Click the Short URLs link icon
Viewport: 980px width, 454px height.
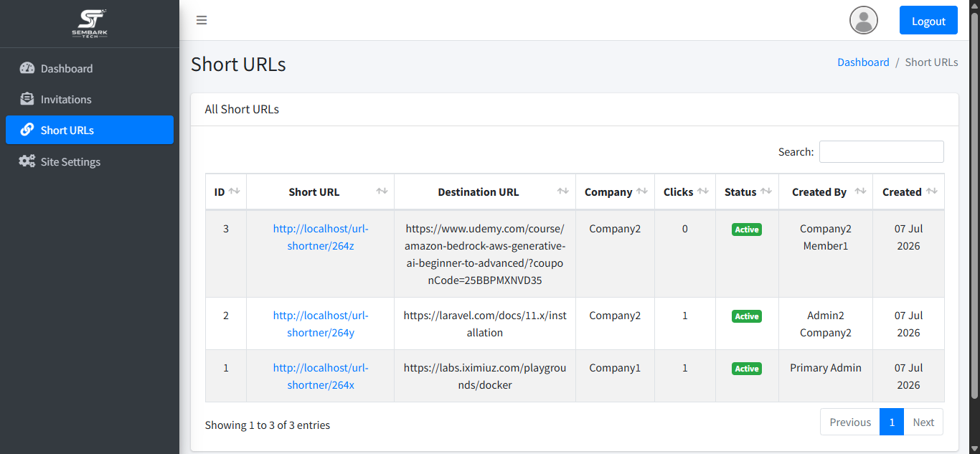[27, 130]
